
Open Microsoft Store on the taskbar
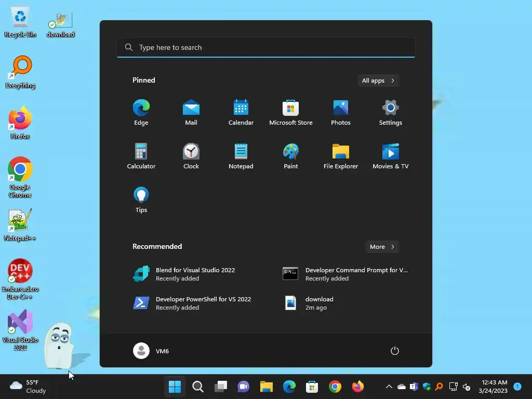(x=312, y=387)
